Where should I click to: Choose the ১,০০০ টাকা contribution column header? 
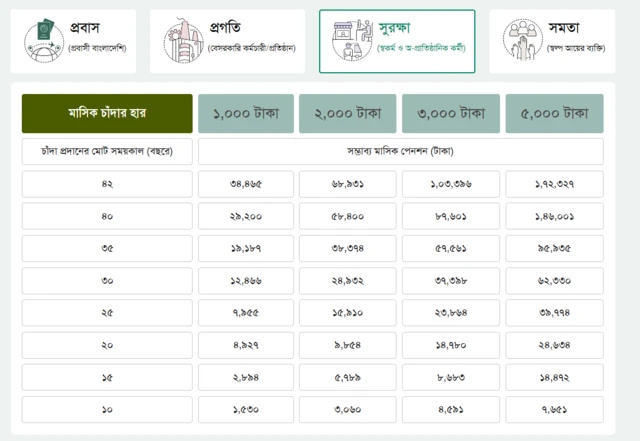(246, 114)
